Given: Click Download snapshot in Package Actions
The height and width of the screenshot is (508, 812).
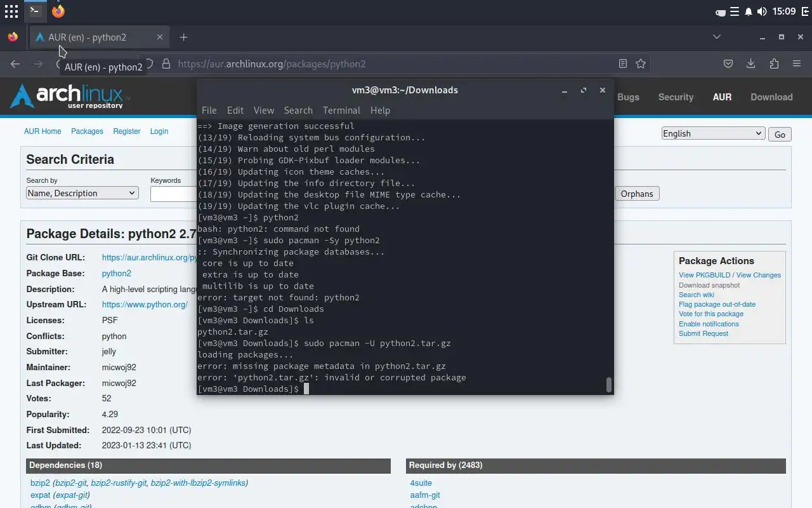Looking at the screenshot, I should point(709,285).
